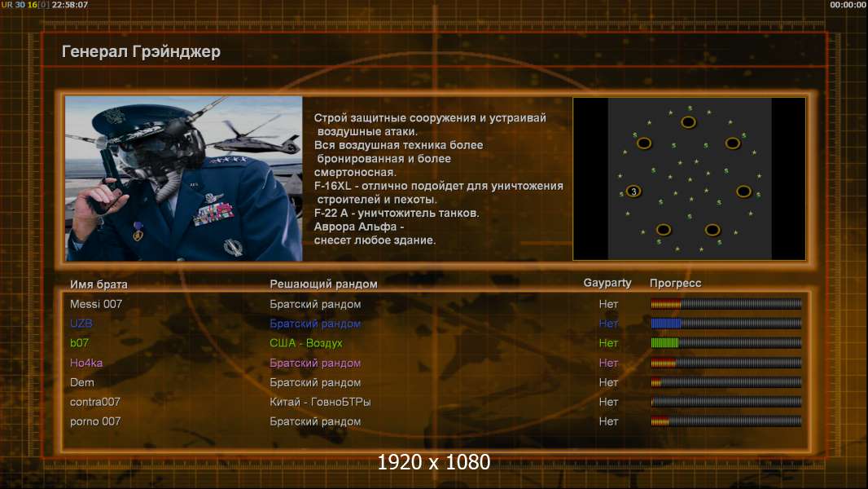The width and height of the screenshot is (868, 489).
Task: Click "Нет" in the Messi 007 row
Action: (x=608, y=304)
